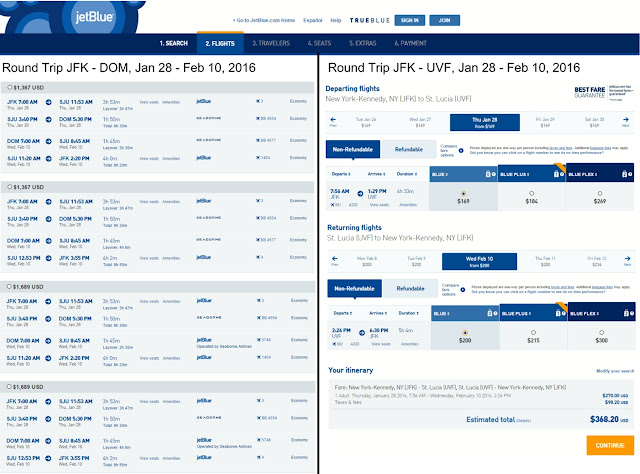The width and height of the screenshot is (640, 474).
Task: Open the Help link in header
Action: coord(336,20)
